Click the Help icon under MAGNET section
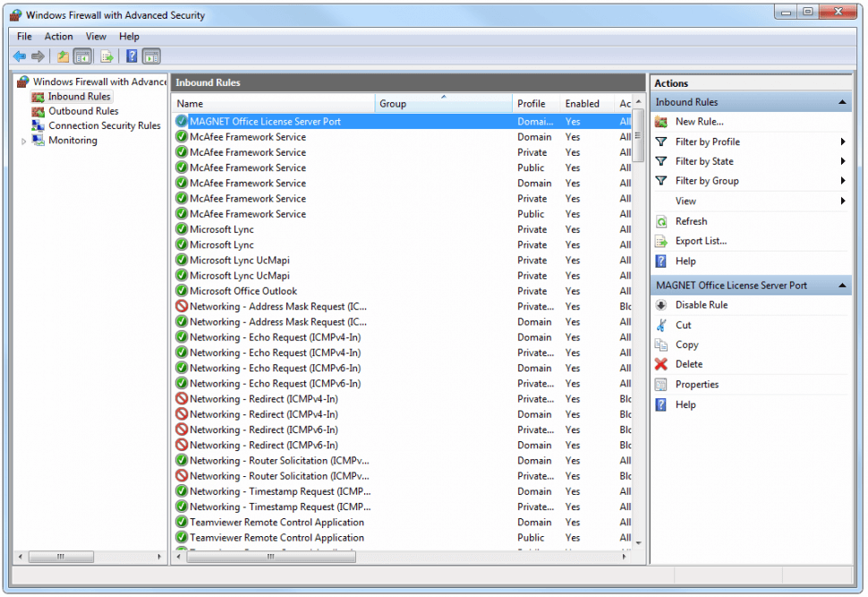The width and height of the screenshot is (868, 597). (661, 405)
